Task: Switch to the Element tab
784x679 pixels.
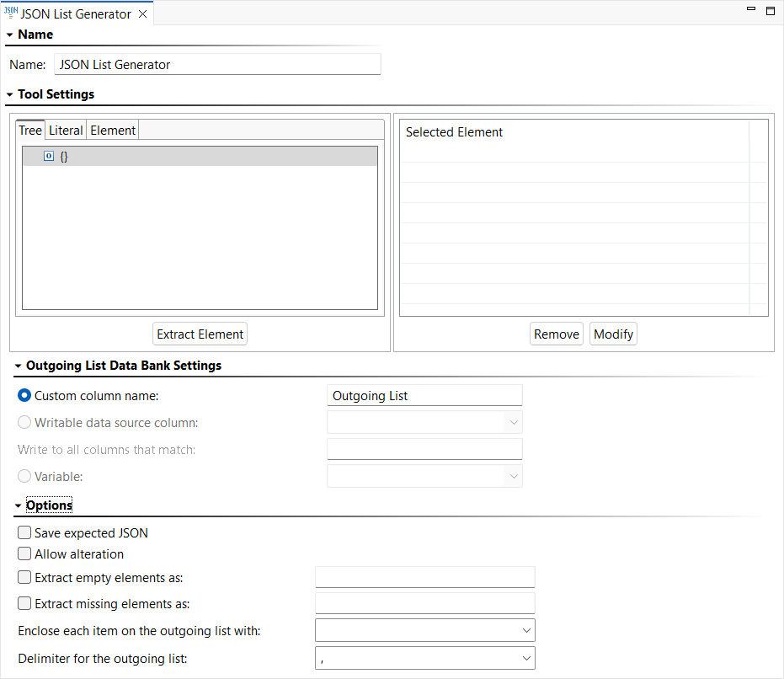Action: point(113,130)
